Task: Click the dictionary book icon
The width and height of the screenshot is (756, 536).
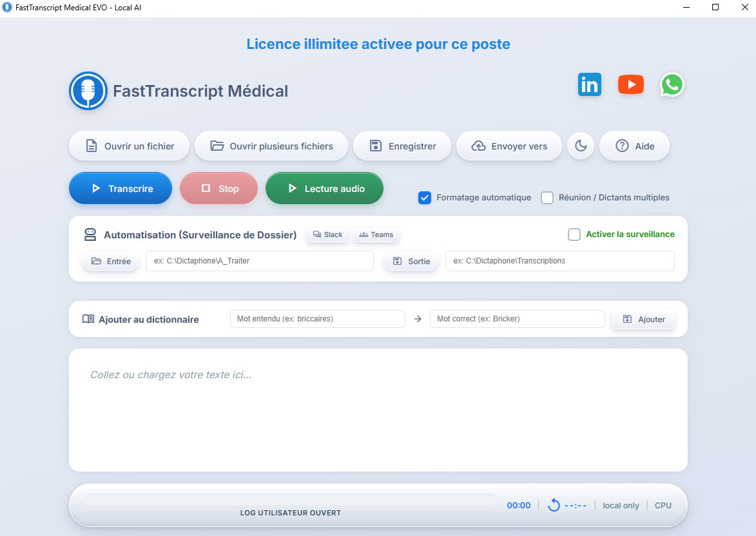Action: click(x=88, y=319)
